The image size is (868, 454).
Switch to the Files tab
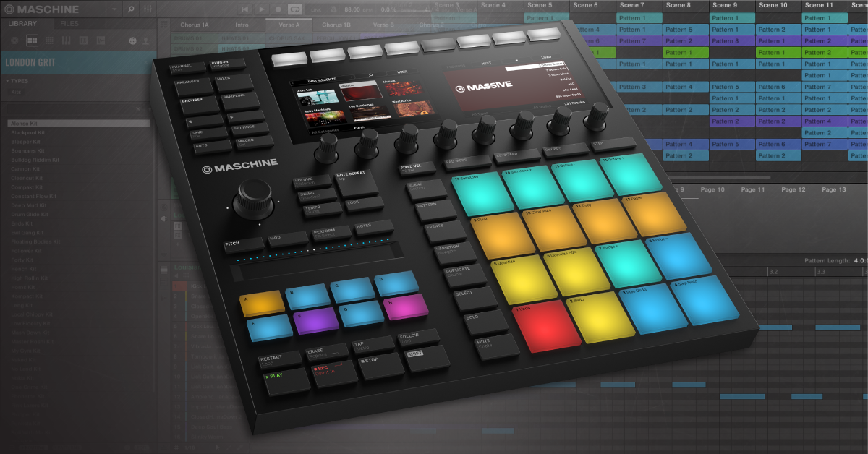click(x=69, y=24)
